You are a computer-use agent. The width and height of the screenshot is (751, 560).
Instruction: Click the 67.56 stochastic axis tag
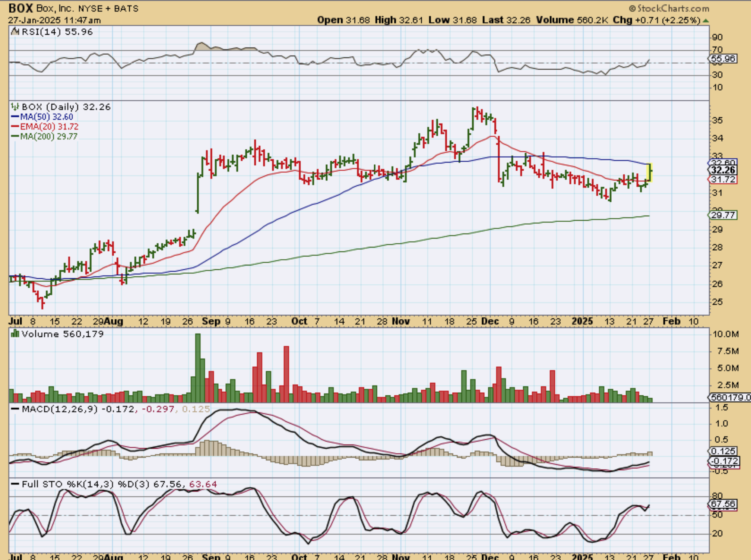point(723,504)
